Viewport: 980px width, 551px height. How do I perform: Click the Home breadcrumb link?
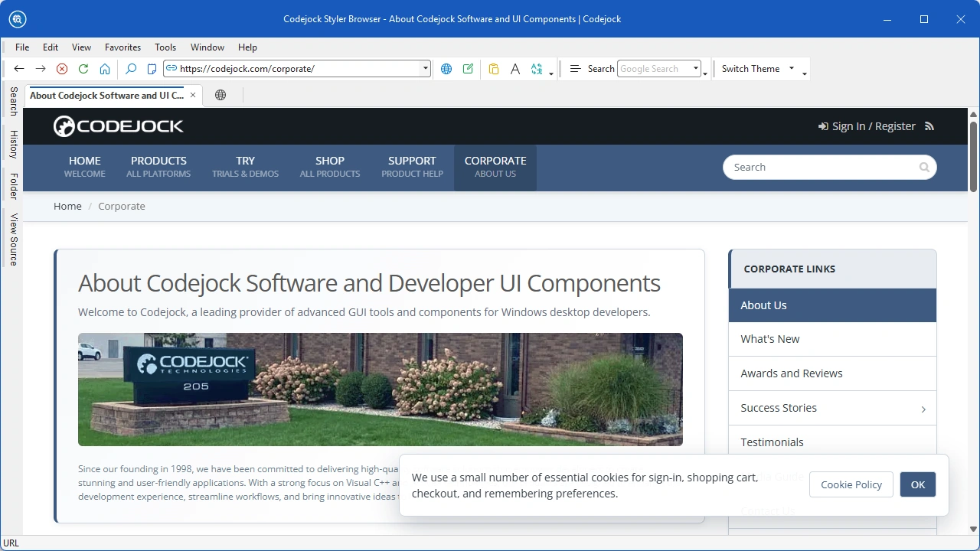(x=67, y=207)
